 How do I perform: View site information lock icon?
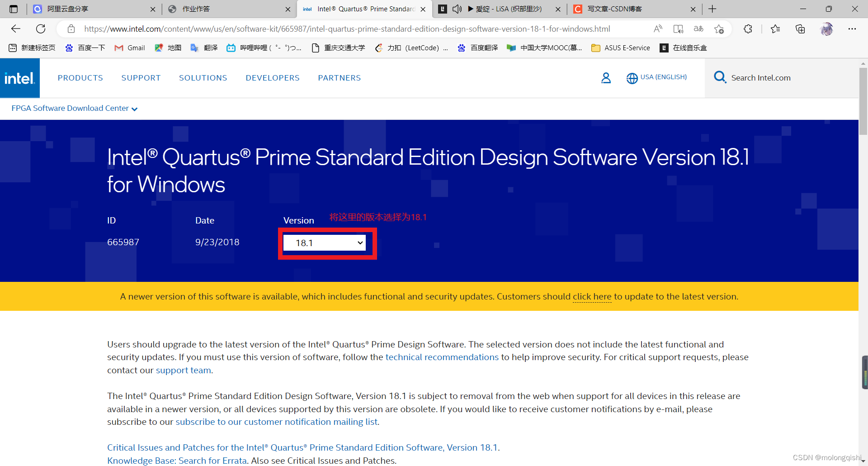pyautogui.click(x=71, y=29)
